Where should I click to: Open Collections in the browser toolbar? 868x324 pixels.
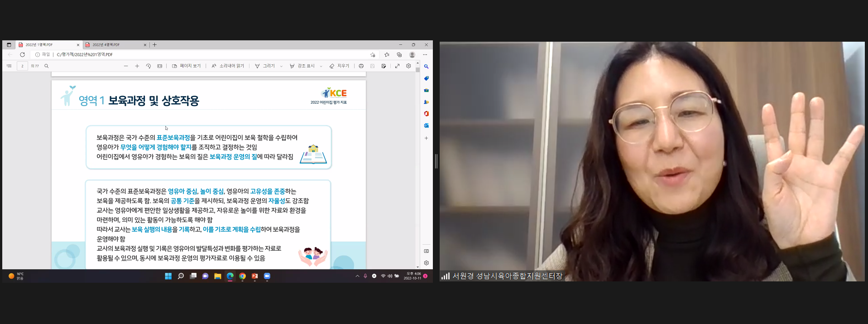399,54
